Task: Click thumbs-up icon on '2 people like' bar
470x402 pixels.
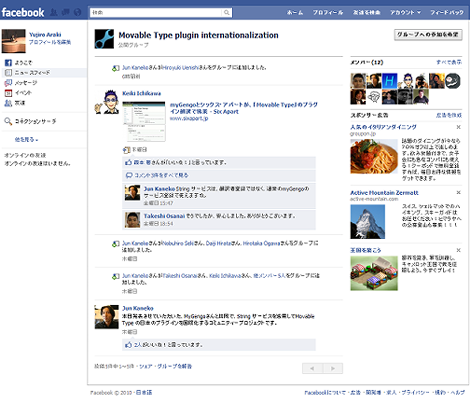Action: 129,345
